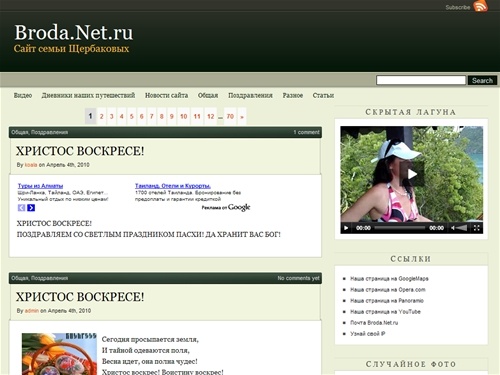Image resolution: width=500 pixels, height=375 pixels.
Task: Open Наша страница на GoogleMaps link
Action: click(x=389, y=279)
